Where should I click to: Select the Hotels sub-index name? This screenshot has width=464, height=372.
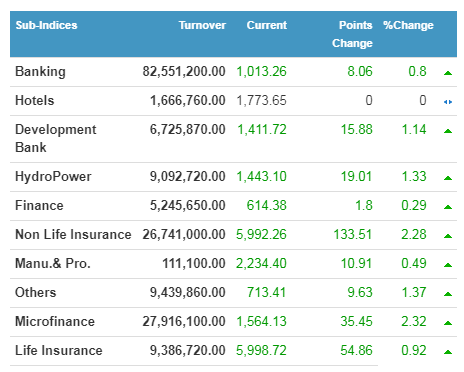click(35, 100)
